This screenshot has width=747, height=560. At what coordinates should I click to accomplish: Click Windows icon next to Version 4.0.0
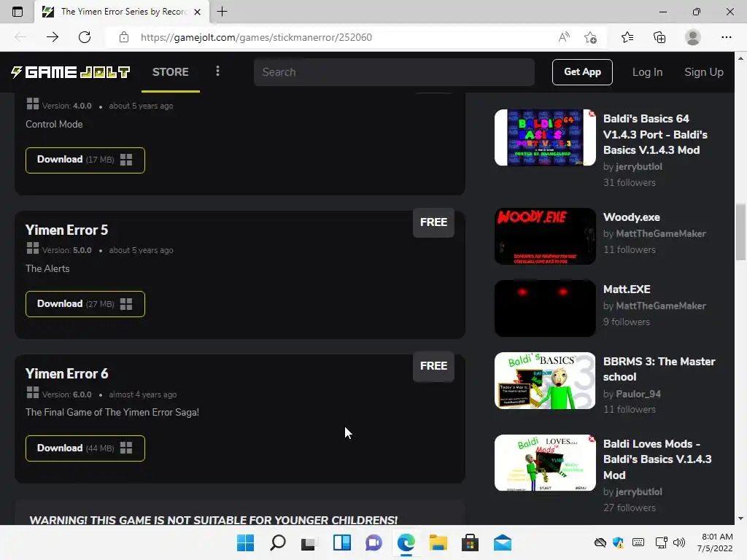pos(32,104)
